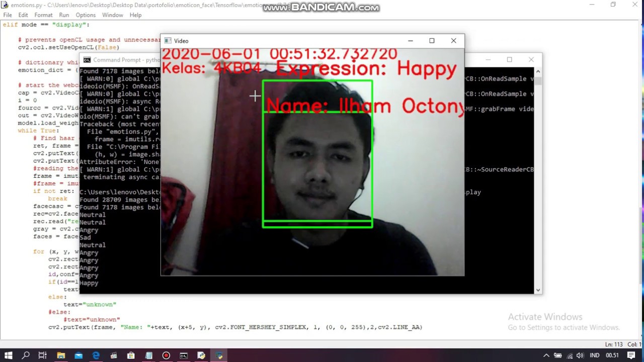Click 'Happy' in Command Prompt output
Image resolution: width=644 pixels, height=362 pixels.
pyautogui.click(x=89, y=283)
